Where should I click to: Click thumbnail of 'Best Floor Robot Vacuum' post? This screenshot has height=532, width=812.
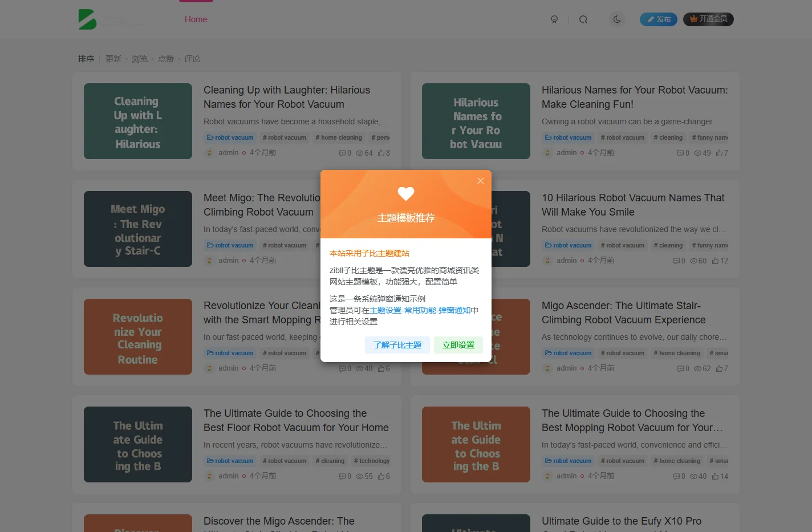coord(138,444)
